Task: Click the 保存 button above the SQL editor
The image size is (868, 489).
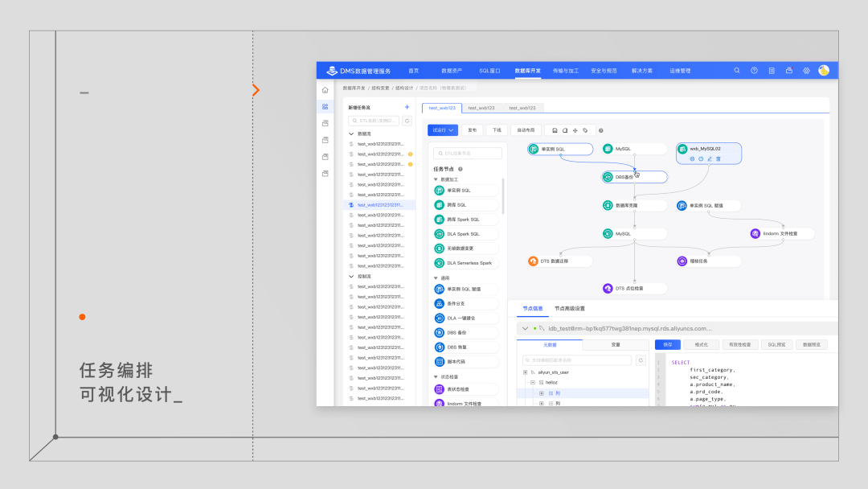Action: coord(668,344)
